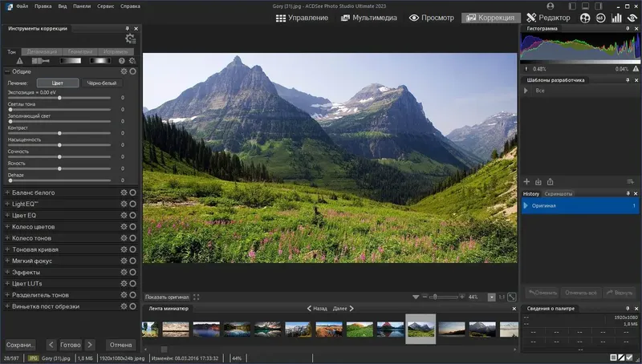Screen dimensions: 642x364
Task: Expand the Цвет EQ section
Action: (7, 215)
